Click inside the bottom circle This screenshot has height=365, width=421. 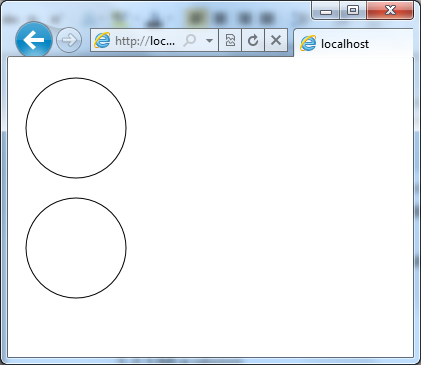pyautogui.click(x=76, y=248)
